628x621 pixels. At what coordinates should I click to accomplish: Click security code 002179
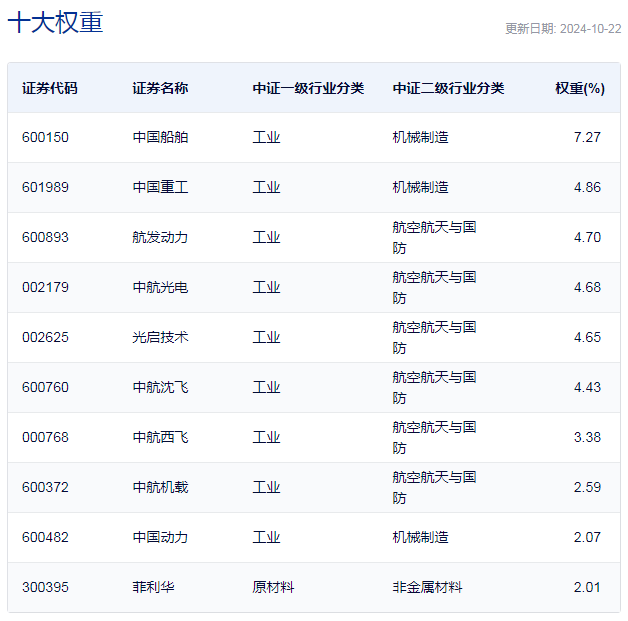(45, 287)
